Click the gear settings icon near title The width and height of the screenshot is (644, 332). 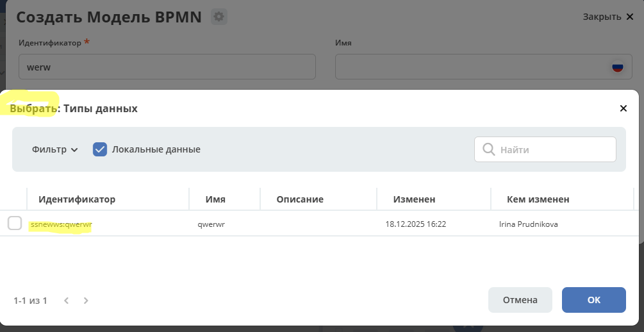219,17
